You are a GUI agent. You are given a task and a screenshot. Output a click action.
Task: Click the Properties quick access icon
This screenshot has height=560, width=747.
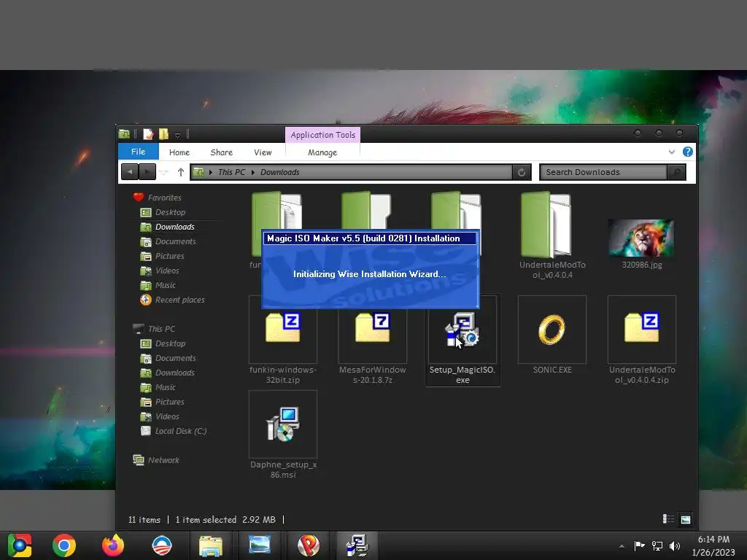click(148, 135)
